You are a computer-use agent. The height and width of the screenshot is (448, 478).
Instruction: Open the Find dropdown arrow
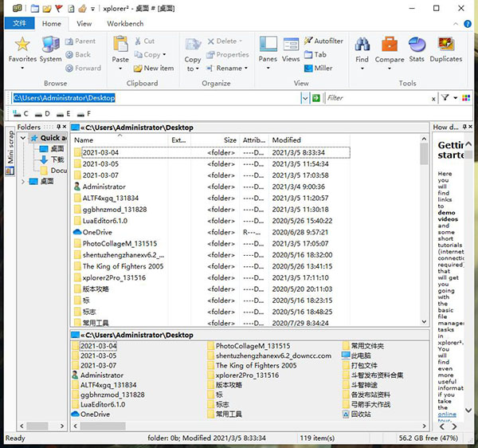point(362,69)
